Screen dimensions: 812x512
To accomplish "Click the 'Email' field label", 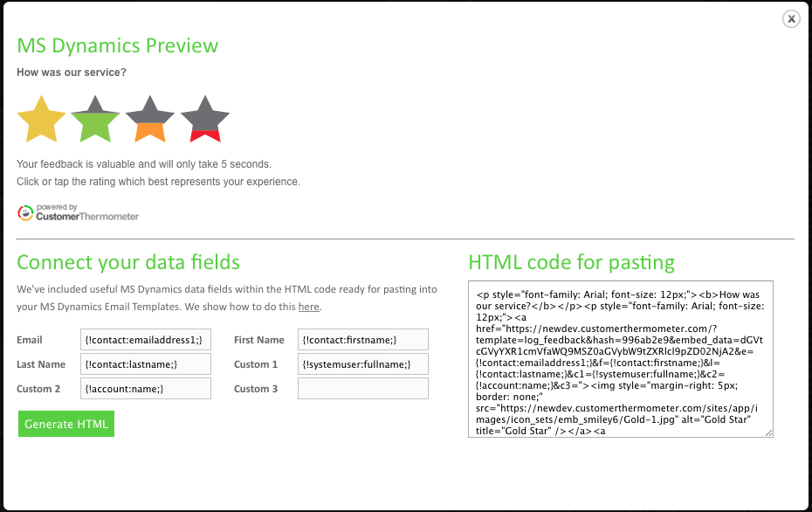I will tap(30, 340).
